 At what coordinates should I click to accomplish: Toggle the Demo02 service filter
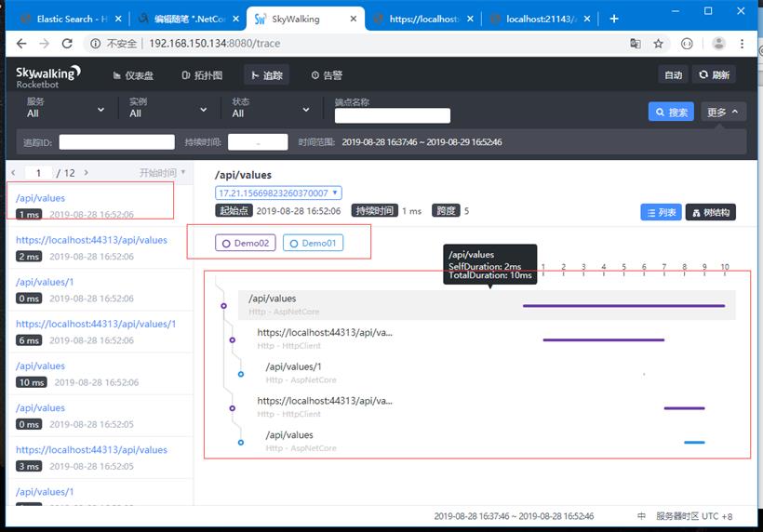[x=246, y=243]
